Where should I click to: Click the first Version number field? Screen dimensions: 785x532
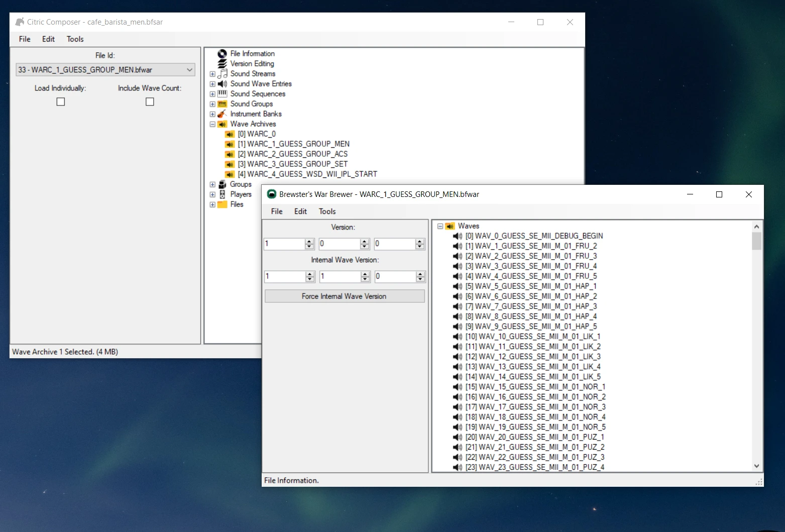[x=284, y=244]
